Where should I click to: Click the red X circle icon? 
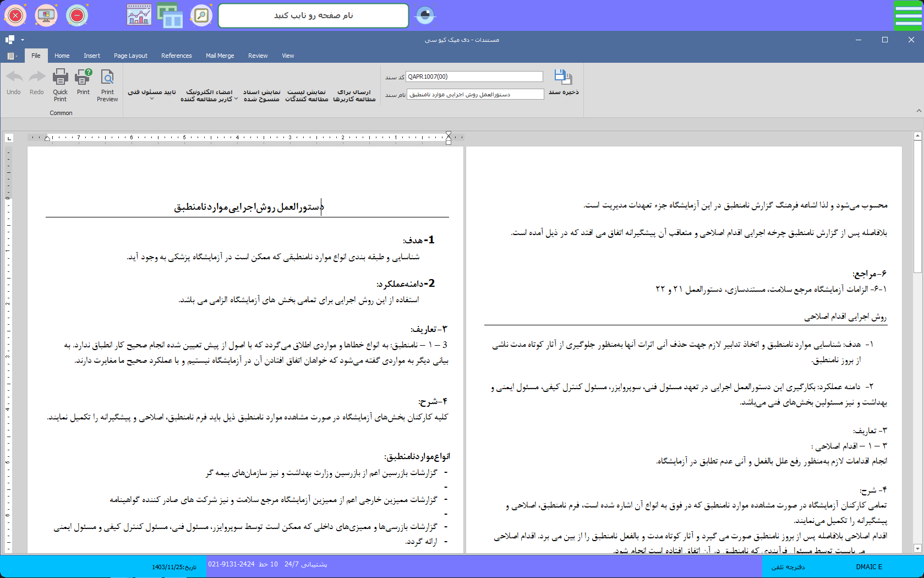click(15, 15)
